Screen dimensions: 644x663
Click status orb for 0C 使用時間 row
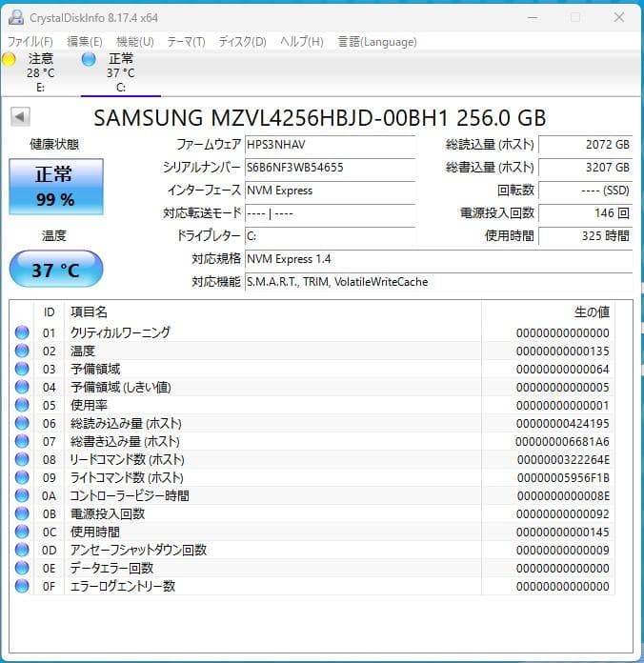click(22, 532)
